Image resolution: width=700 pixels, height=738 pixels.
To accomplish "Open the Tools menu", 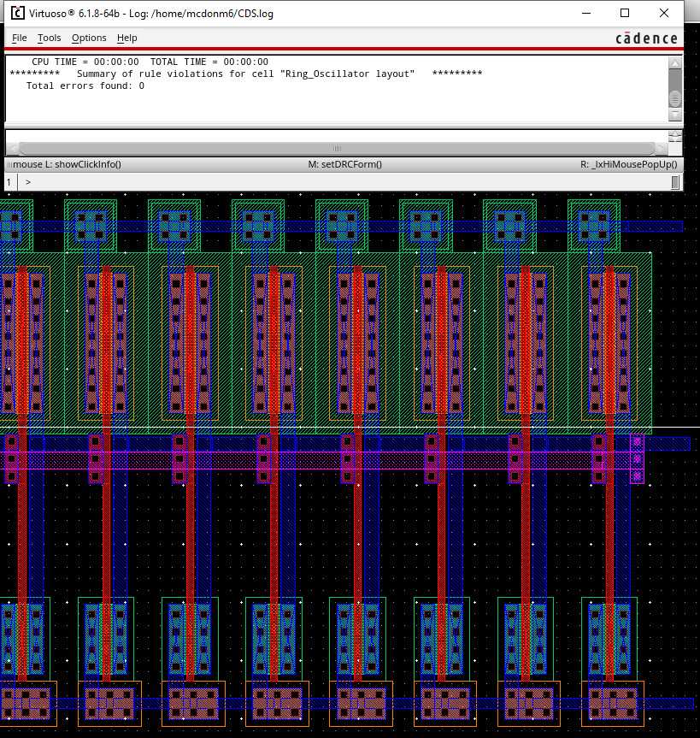I will [50, 38].
